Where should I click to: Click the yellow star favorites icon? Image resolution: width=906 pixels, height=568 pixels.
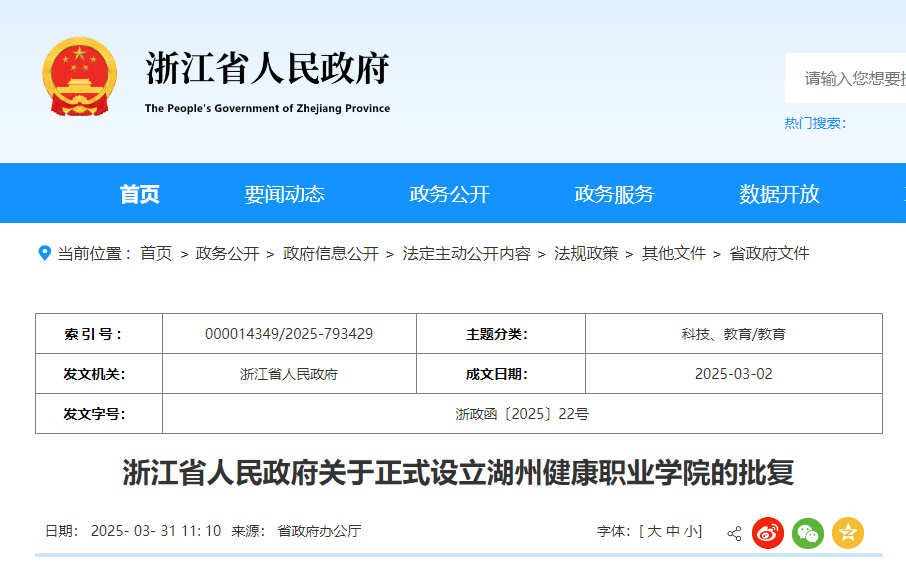(848, 533)
